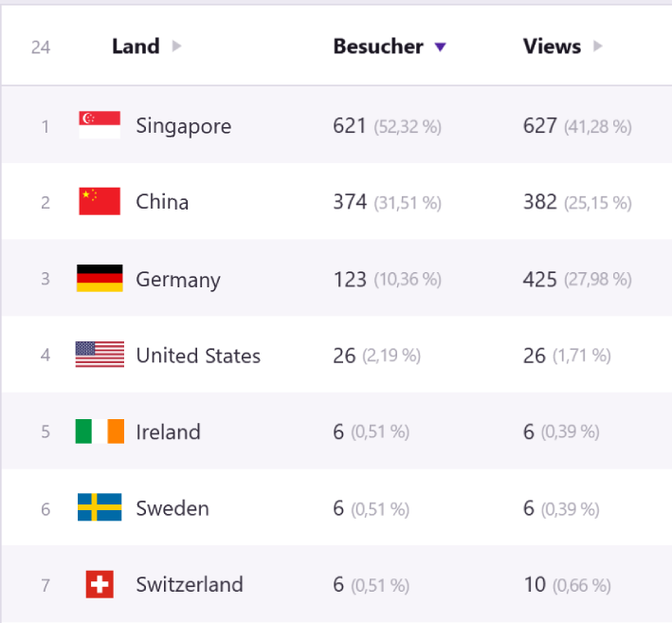
Task: Click Singapore's 621 visitors value
Action: [350, 126]
